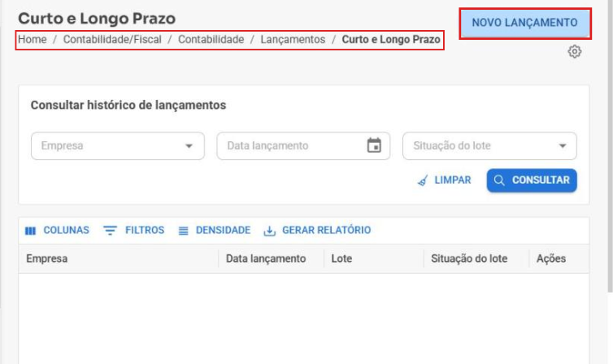Click the NOVO LANÇAMENTO button
This screenshot has height=364, width=613.
tap(524, 23)
